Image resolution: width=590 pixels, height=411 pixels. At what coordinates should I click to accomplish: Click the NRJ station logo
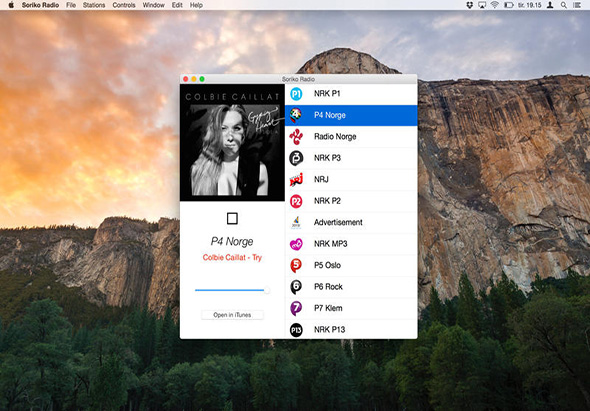click(x=296, y=180)
